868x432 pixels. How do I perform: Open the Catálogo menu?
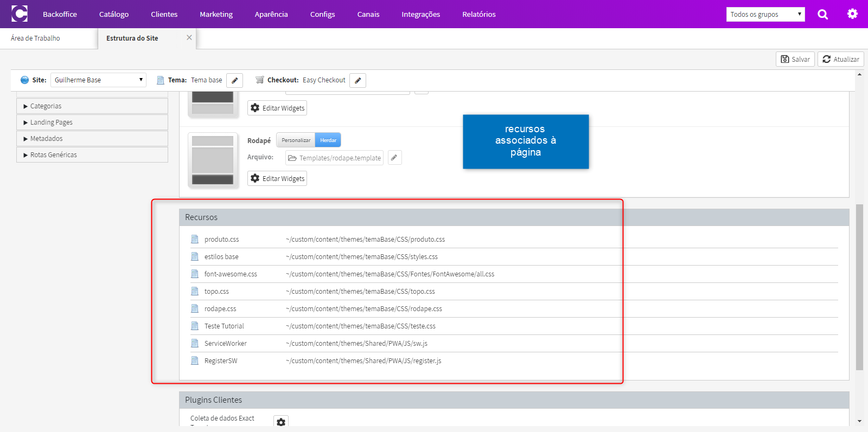click(x=114, y=14)
